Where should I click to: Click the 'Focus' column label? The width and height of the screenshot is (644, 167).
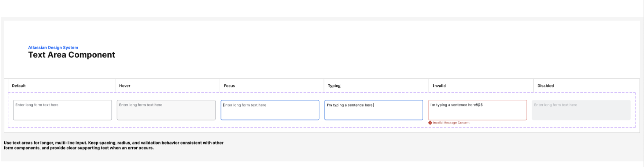pyautogui.click(x=229, y=86)
